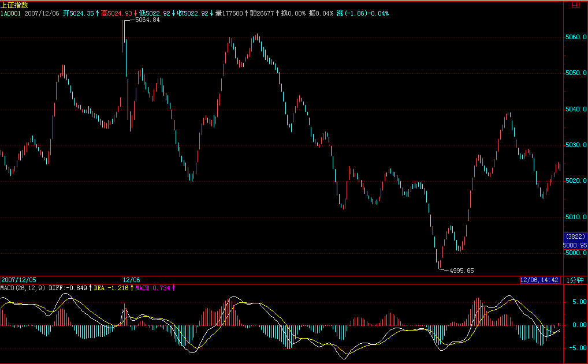Image resolution: width=588 pixels, height=364 pixels.
Task: Click the 5064.84 high price marker
Action: [x=147, y=20]
